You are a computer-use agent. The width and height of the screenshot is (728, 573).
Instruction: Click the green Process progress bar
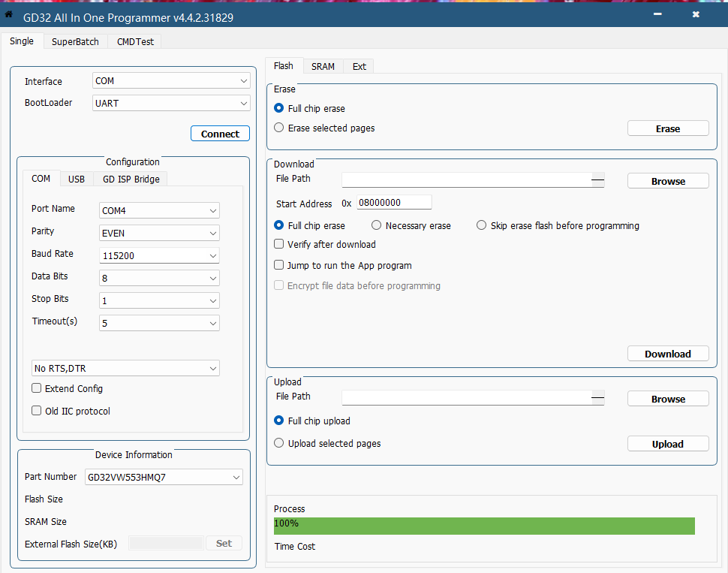(x=484, y=525)
